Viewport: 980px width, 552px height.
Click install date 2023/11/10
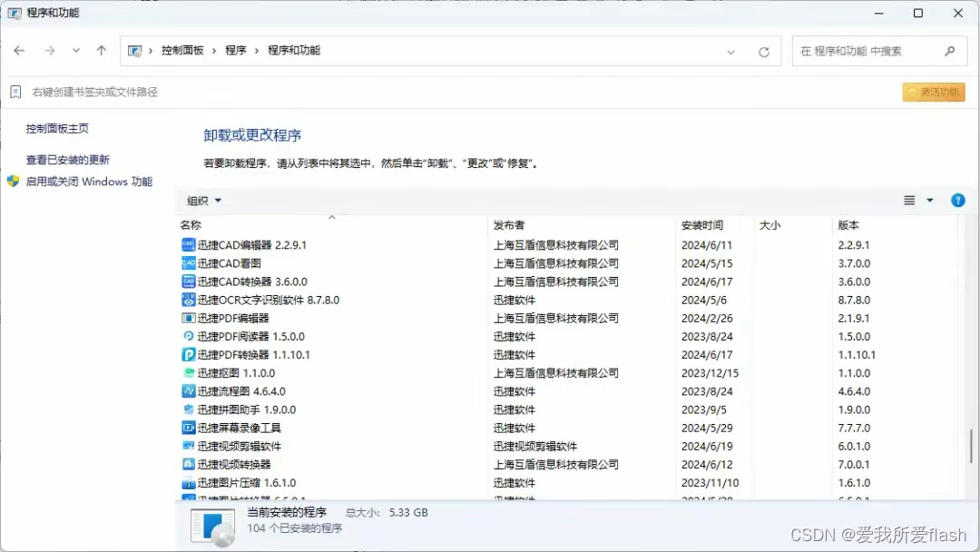(x=710, y=483)
